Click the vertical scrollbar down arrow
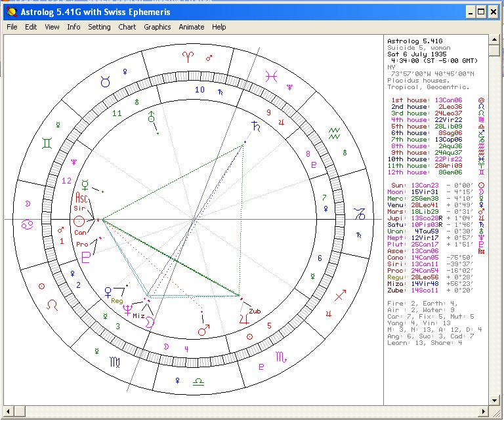Viewport: 504px width, 421px height. point(494,401)
